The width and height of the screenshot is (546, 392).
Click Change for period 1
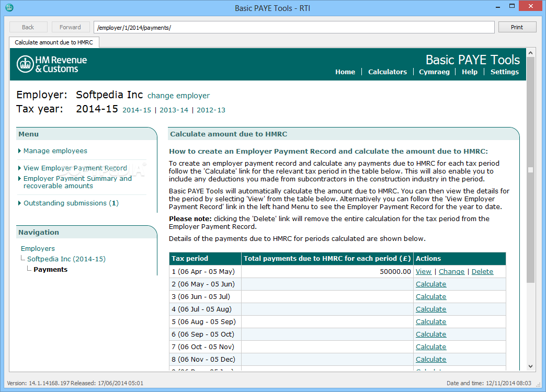[x=452, y=272]
